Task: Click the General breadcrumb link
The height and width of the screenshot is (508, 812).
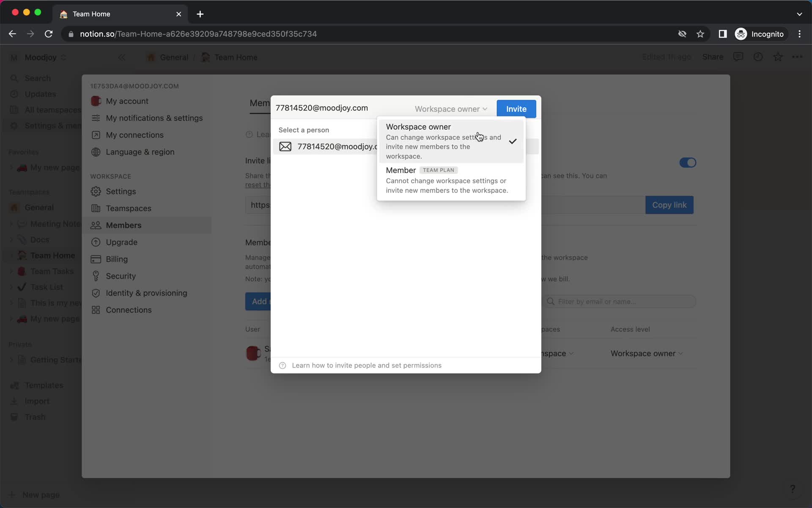Action: (x=174, y=57)
